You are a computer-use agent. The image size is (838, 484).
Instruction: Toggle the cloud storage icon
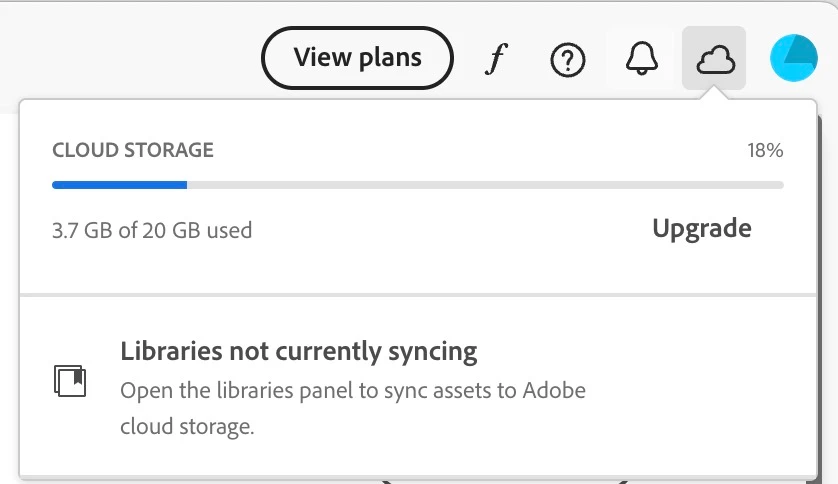click(x=714, y=60)
